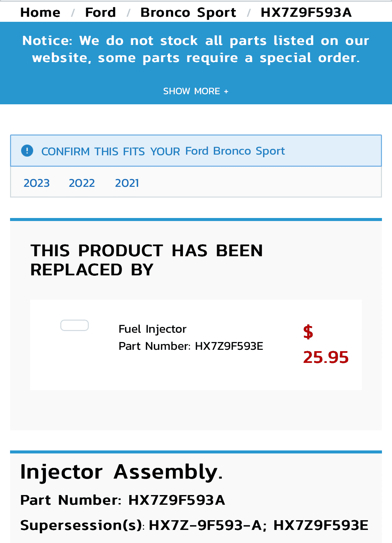Click the HX7Z9F593A breadcrumb item
Viewport: 392px width, 543px height.
pos(306,12)
